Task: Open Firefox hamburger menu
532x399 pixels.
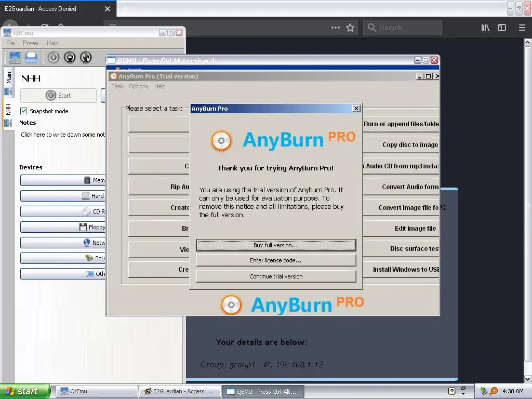Action: (x=522, y=28)
